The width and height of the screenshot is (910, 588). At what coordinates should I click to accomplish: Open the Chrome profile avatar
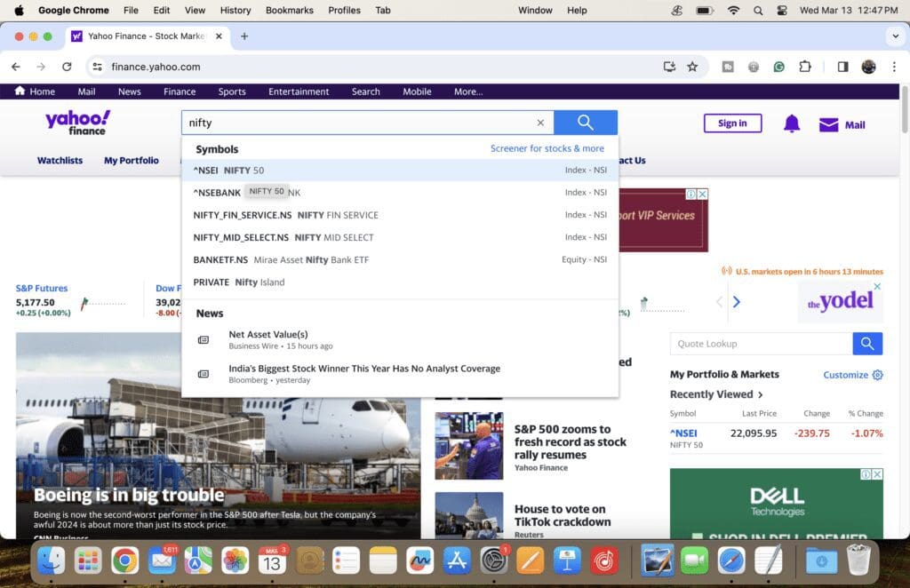pyautogui.click(x=868, y=67)
